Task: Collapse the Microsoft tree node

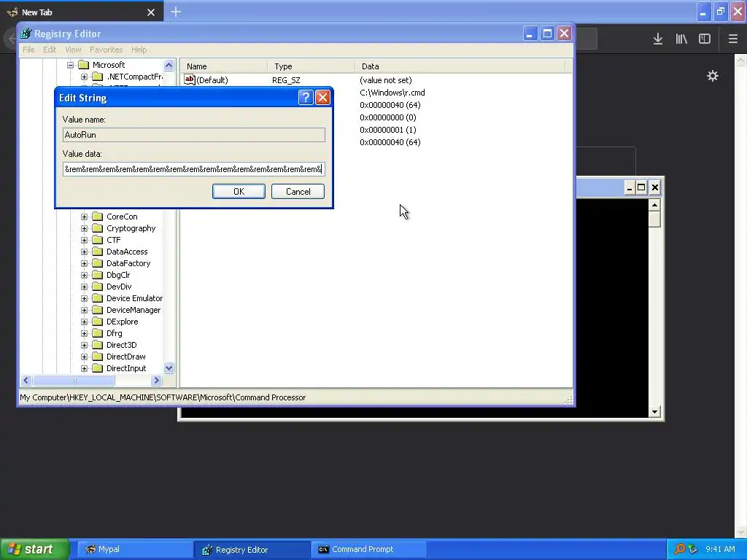Action: [70, 65]
